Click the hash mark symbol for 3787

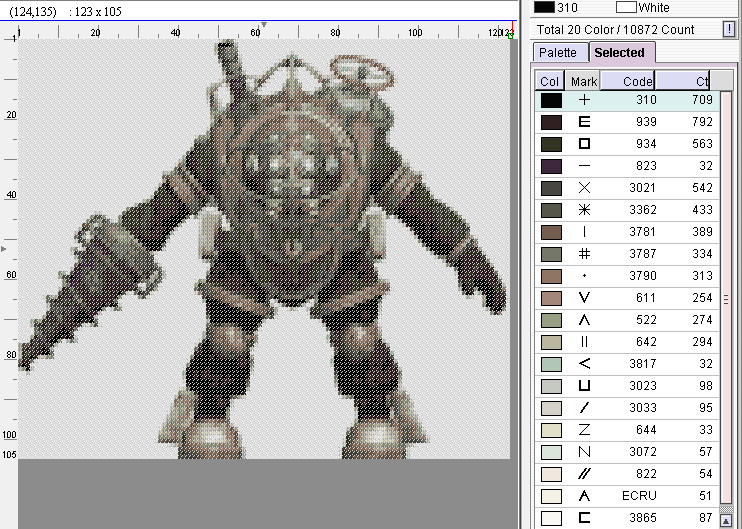[584, 254]
